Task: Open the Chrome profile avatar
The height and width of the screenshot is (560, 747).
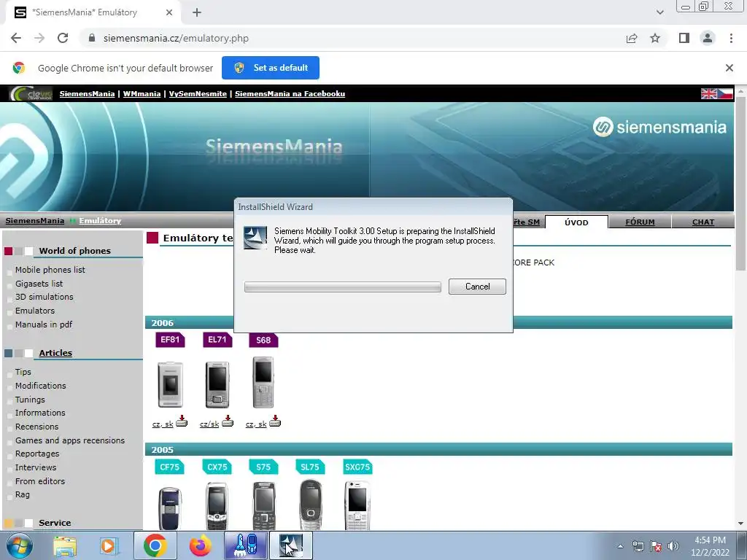Action: point(708,38)
